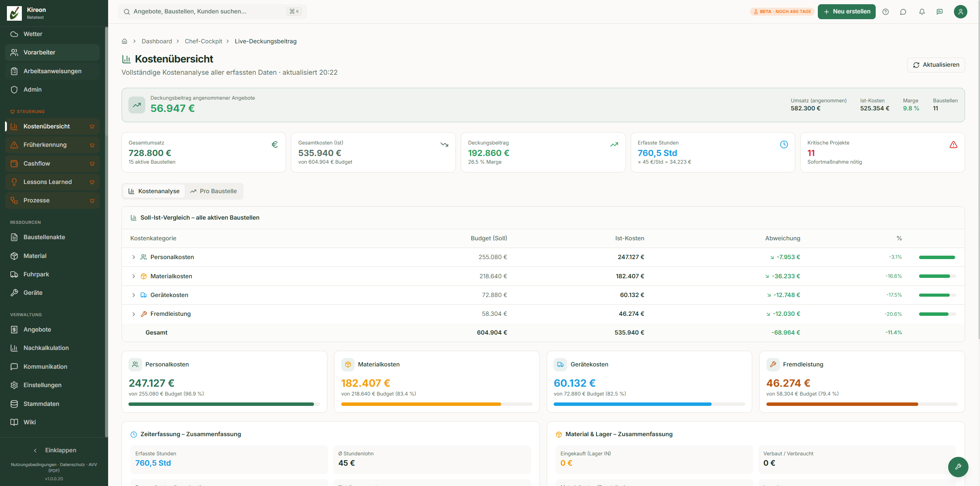Image resolution: width=980 pixels, height=486 pixels.
Task: Open Cashflow in the sidebar
Action: coord(53,164)
